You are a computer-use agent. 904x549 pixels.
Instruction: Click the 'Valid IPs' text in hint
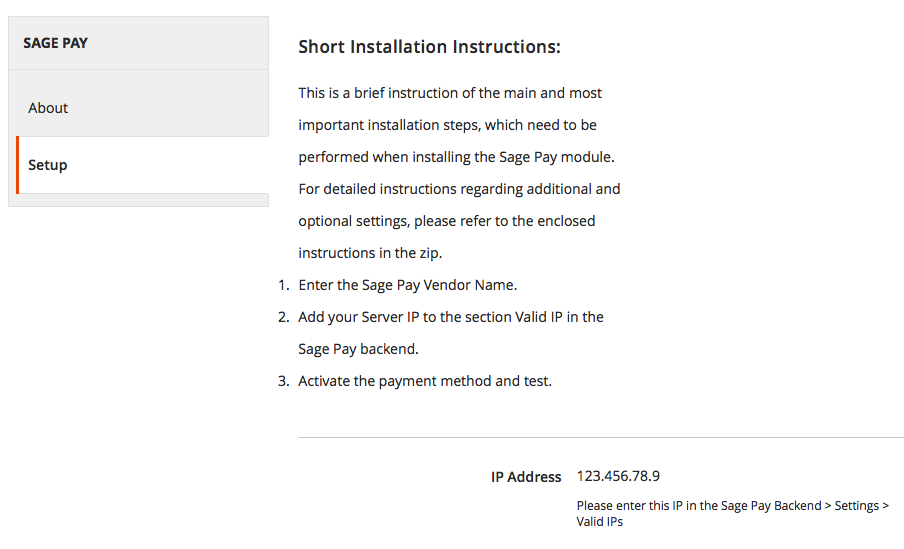click(600, 521)
